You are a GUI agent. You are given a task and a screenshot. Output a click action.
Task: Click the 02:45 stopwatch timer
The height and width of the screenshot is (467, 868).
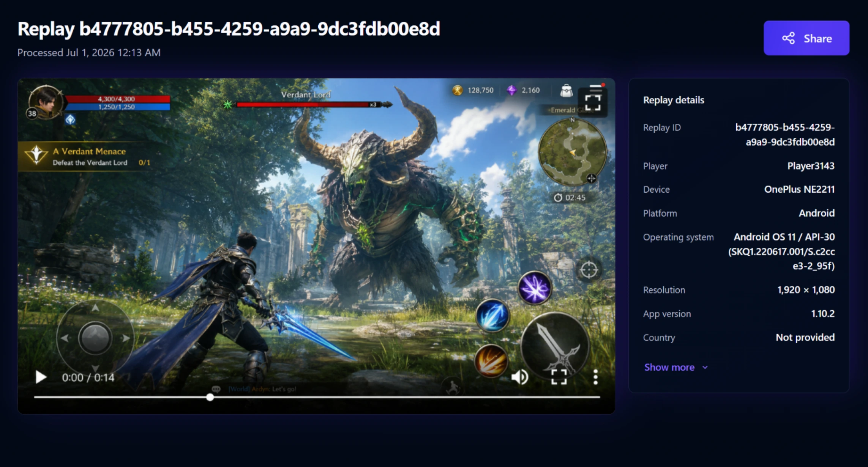[570, 198]
